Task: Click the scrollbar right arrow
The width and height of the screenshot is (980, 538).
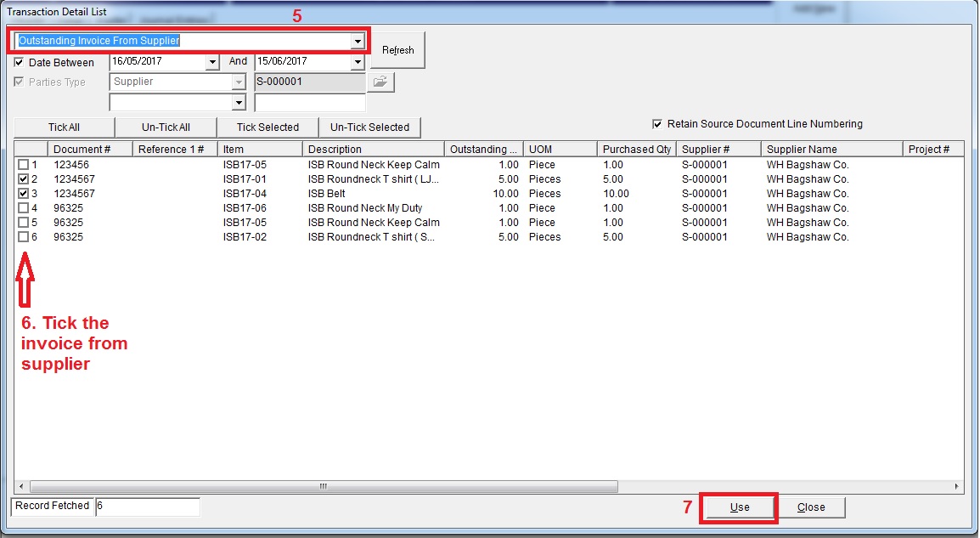Action: click(957, 487)
